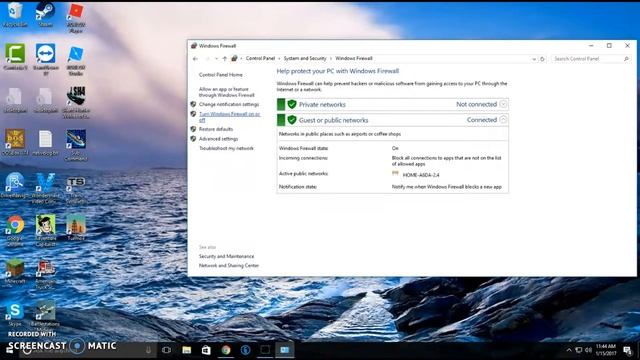Viewport: 640px width, 360px height.
Task: Open the warship game shortcut below SH4
Action: pyautogui.click(x=76, y=145)
